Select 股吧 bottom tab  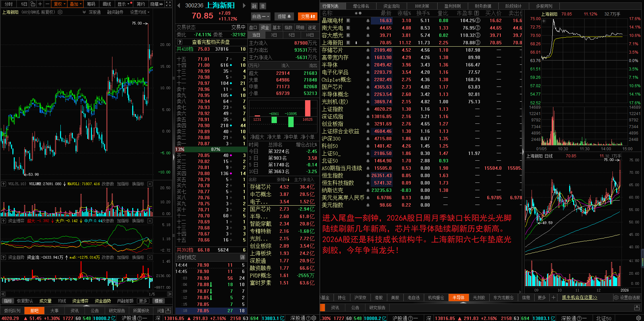point(34,311)
